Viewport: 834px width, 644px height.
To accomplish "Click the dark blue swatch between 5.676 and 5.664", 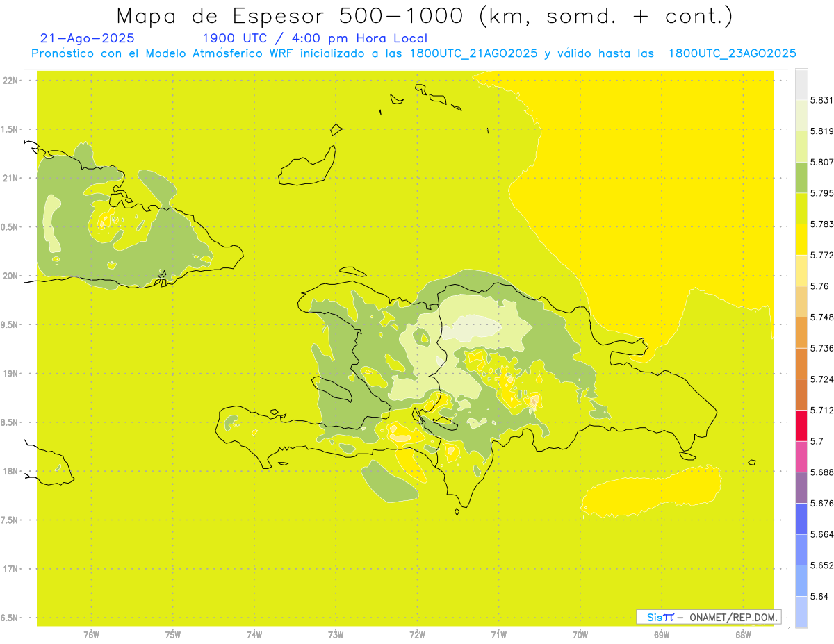I will pyautogui.click(x=801, y=518).
